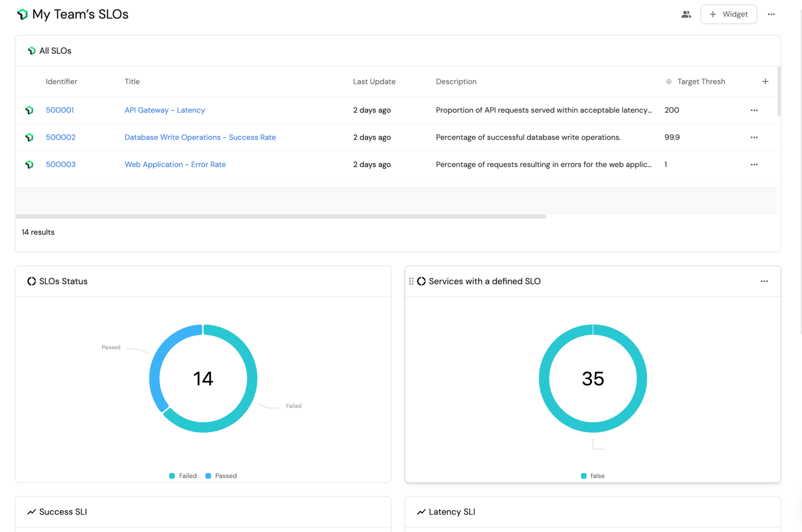Open row actions for Web Application – Error Rate
Viewport: 802px width, 532px height.
point(754,165)
